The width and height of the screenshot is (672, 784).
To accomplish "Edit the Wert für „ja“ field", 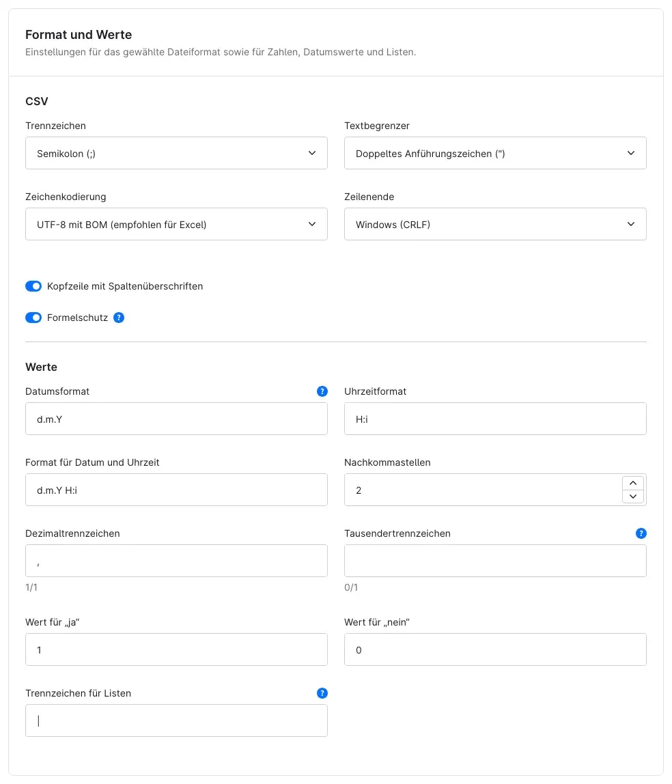I will click(x=176, y=649).
